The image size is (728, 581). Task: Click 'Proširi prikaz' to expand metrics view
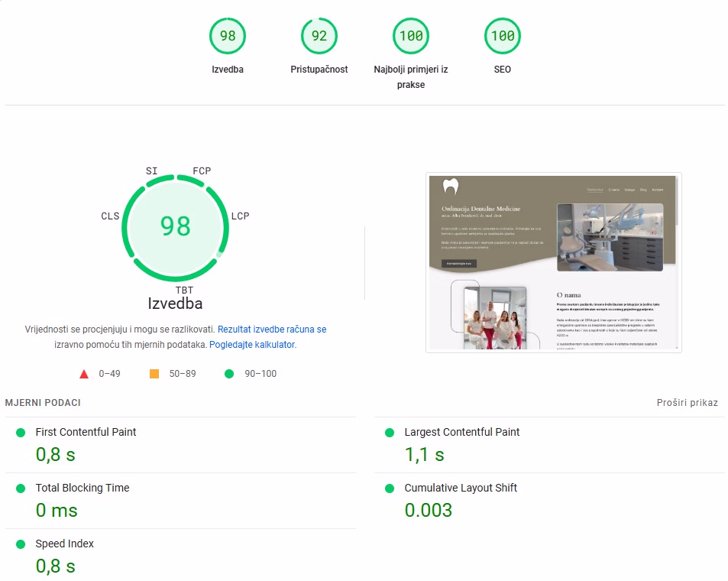tap(688, 403)
